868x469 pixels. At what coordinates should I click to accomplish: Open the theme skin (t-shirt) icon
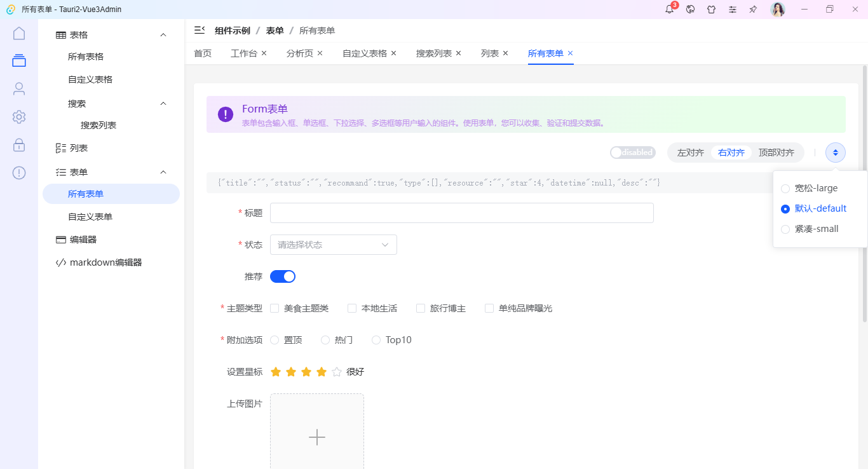click(712, 9)
